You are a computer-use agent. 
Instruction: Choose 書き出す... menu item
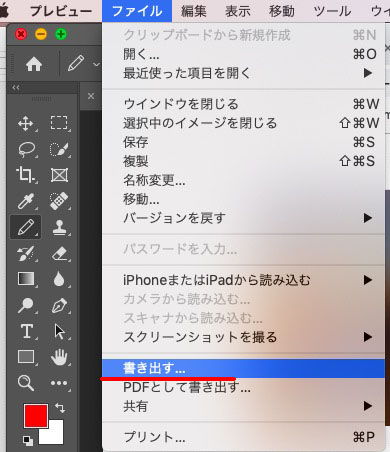pos(243,368)
